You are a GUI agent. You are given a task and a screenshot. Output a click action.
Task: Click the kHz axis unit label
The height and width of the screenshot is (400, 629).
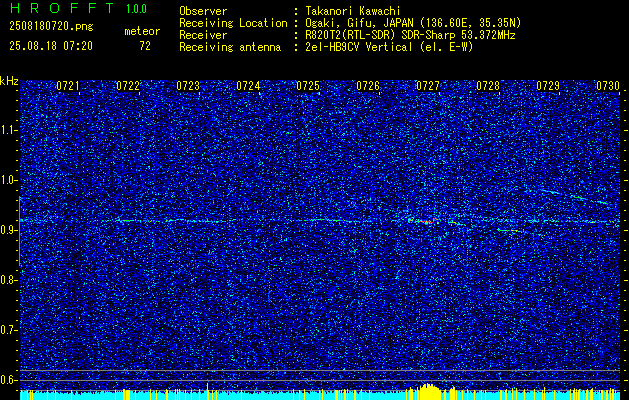point(9,81)
